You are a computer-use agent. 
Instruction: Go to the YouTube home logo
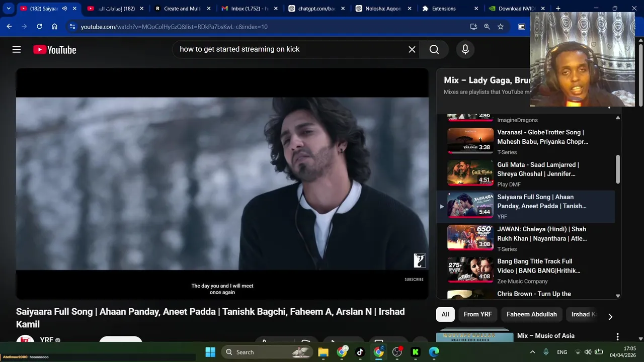[55, 50]
